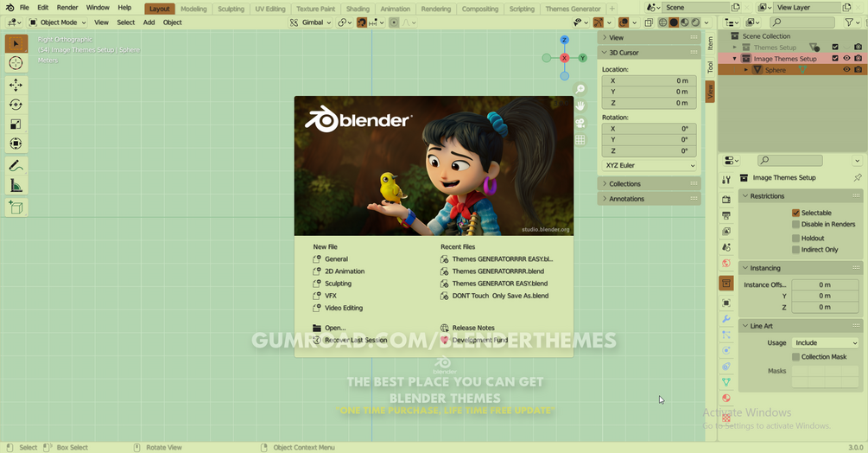Open the View Layer properties tab icon
The image size is (868, 453).
point(726,232)
